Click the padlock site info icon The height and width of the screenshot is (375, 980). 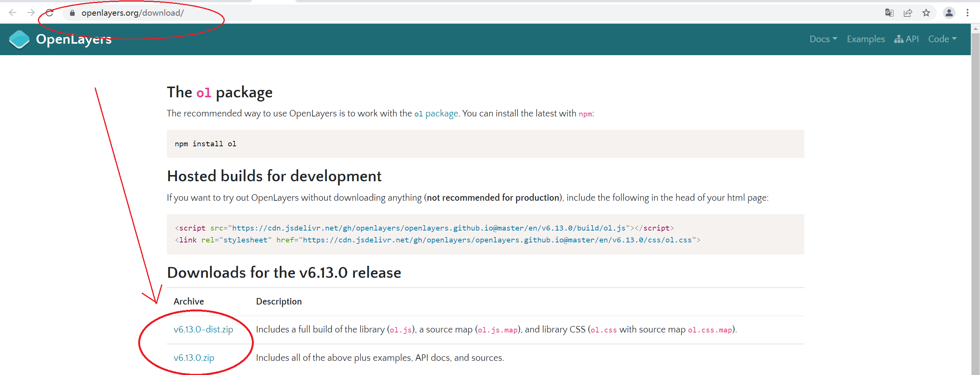[x=72, y=13]
